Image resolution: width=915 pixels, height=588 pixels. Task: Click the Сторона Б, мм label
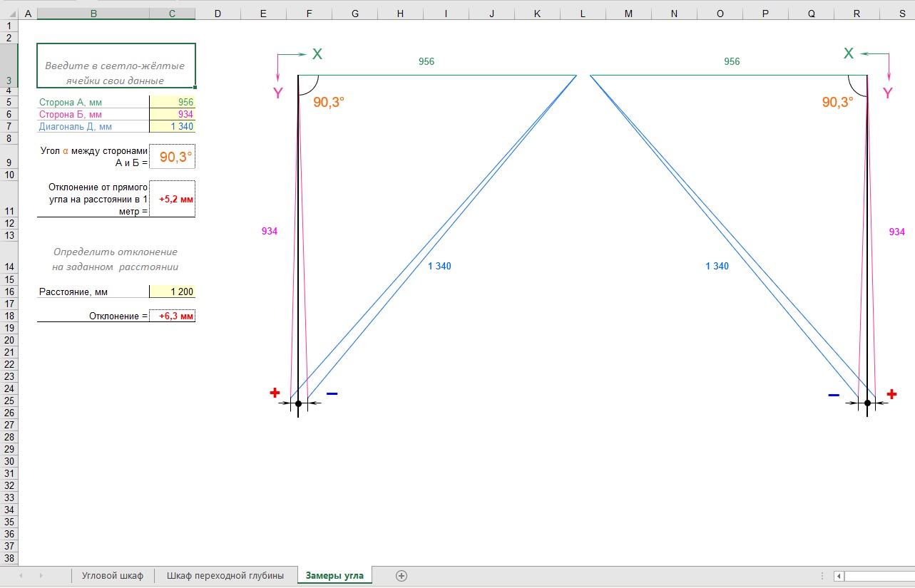70,115
